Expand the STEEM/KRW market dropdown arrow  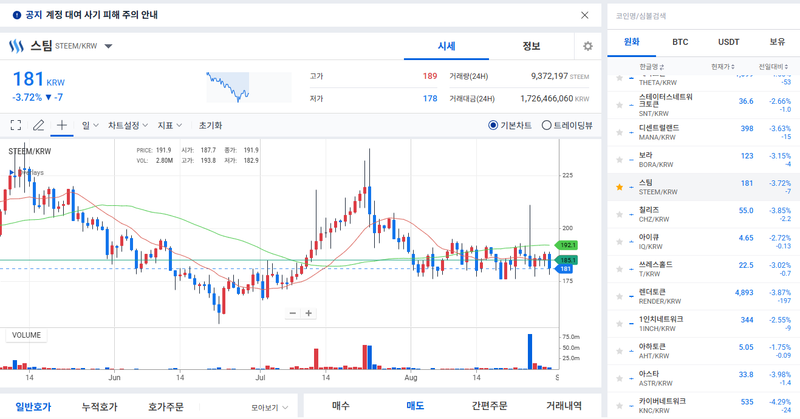(x=108, y=46)
